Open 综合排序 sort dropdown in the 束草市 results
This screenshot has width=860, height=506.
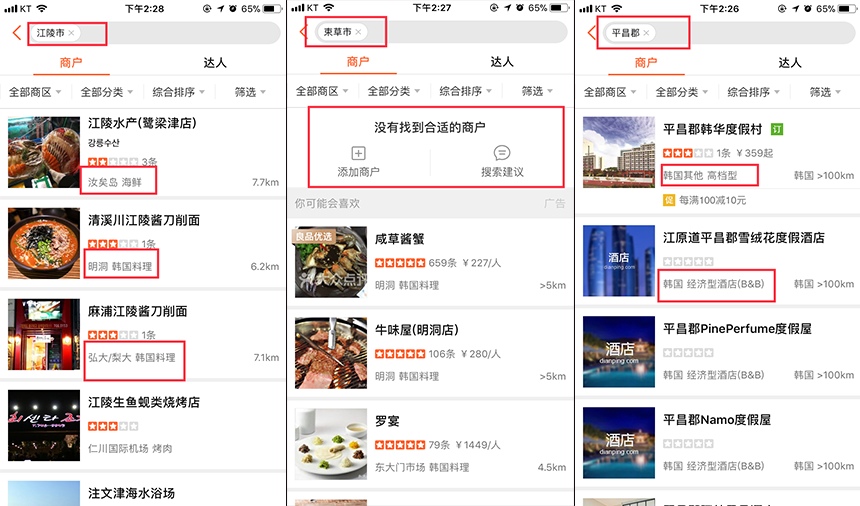click(x=466, y=92)
